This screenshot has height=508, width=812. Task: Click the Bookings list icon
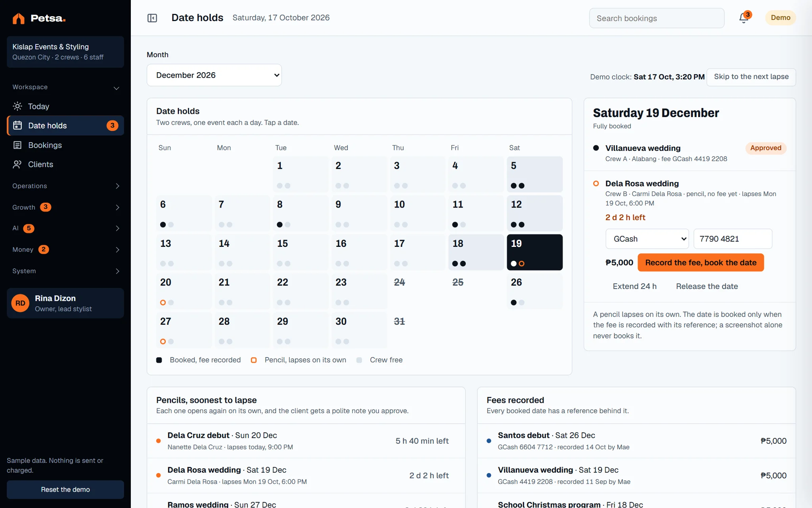coord(17,145)
